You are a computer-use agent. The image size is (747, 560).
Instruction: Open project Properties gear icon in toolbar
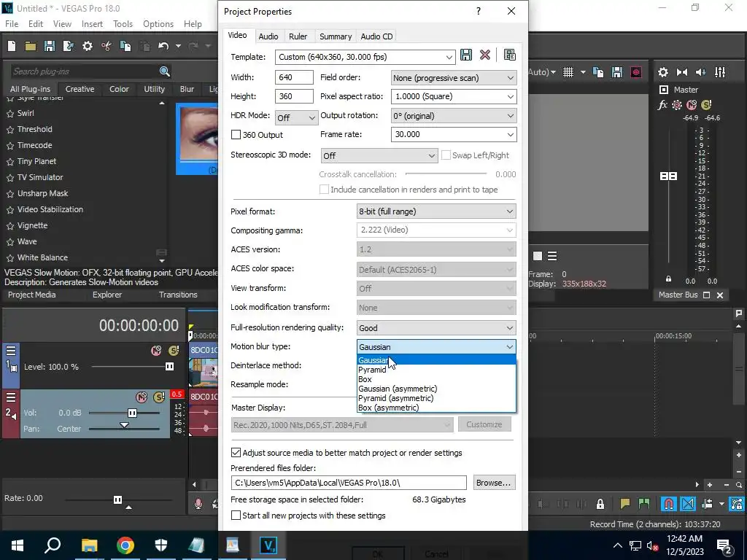[88, 46]
